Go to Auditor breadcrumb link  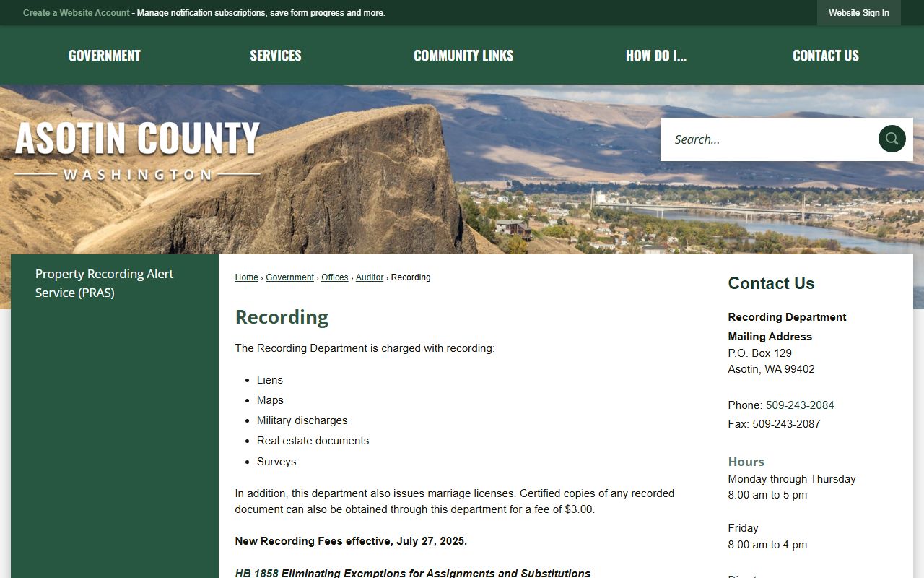(x=370, y=277)
